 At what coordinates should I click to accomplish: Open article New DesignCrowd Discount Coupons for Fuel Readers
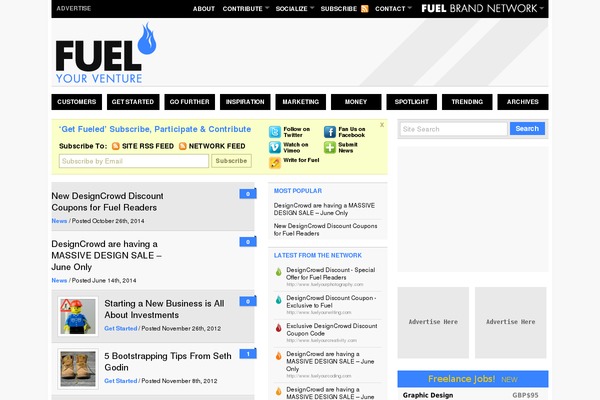pyautogui.click(x=108, y=202)
